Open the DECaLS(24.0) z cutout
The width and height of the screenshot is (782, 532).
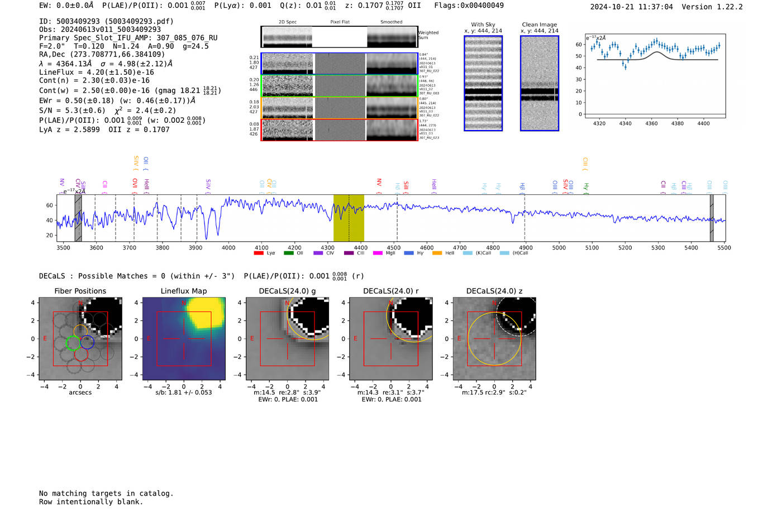pos(494,339)
